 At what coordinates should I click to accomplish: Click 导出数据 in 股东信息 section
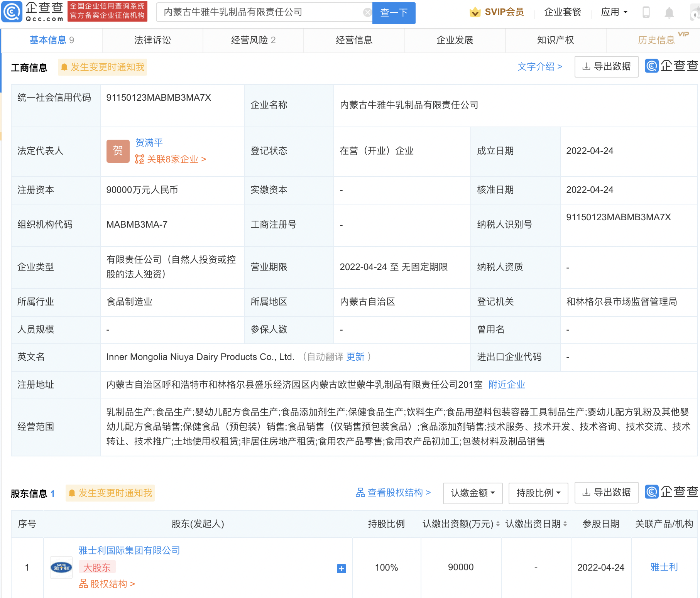pos(606,493)
